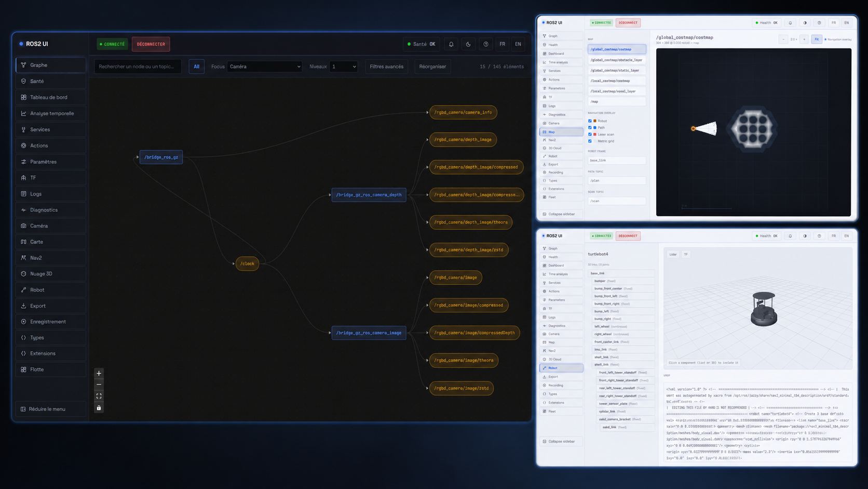Select the /map entry in map list
Image resolution: width=868 pixels, height=489 pixels.
[617, 101]
